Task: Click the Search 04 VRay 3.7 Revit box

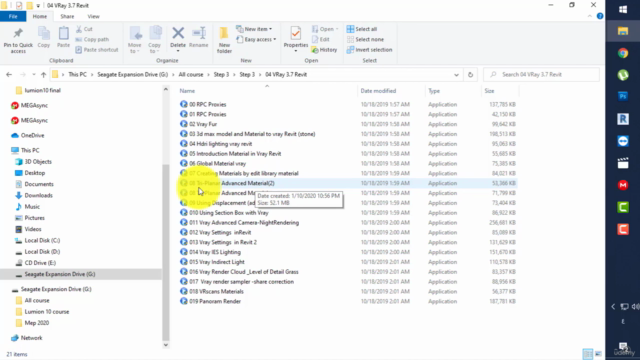Action: click(541, 75)
